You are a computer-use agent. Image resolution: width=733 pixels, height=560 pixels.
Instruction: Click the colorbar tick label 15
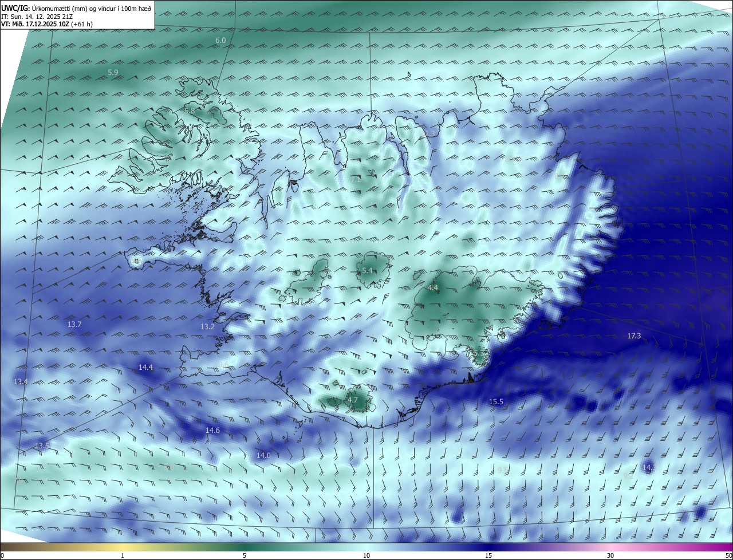pos(488,555)
